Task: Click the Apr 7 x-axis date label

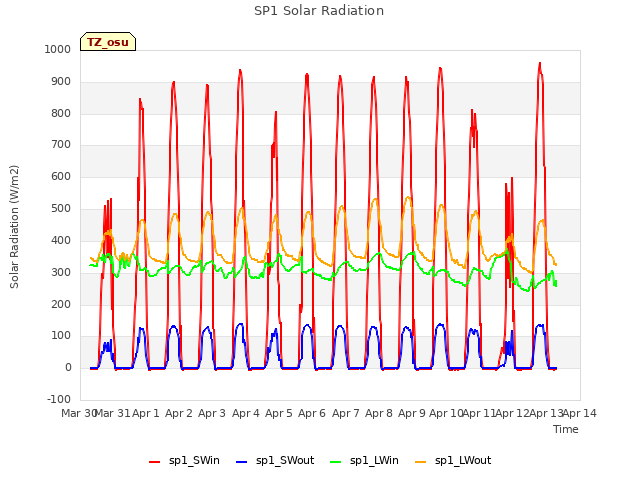Action: (346, 413)
